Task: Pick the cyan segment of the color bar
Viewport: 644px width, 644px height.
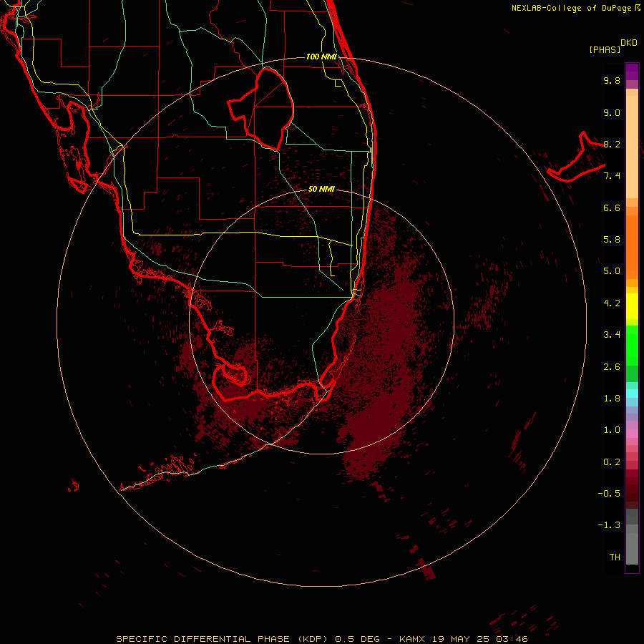Action: pos(632,394)
